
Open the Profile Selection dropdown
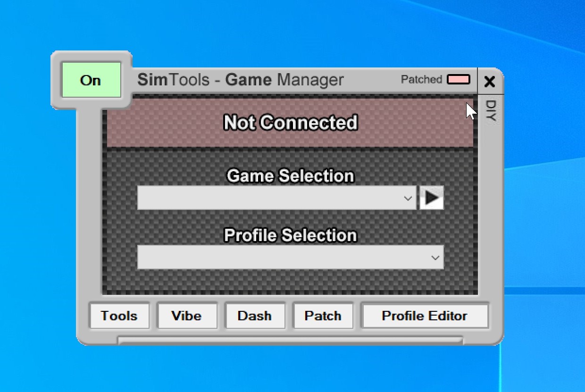point(290,257)
